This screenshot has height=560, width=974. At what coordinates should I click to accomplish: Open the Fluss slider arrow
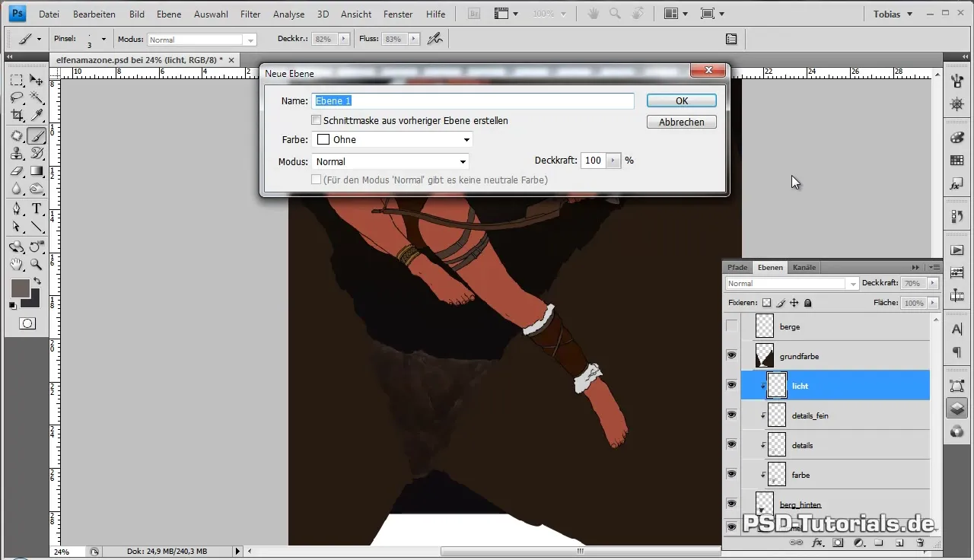point(414,39)
